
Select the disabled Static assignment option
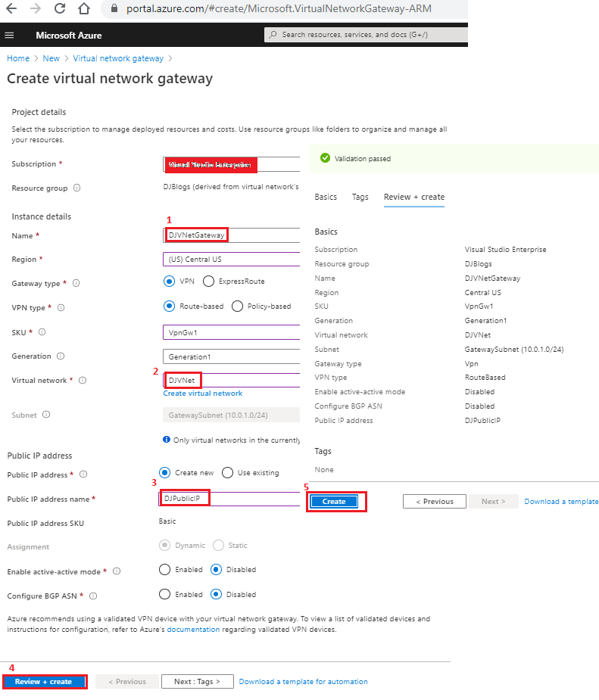[218, 545]
